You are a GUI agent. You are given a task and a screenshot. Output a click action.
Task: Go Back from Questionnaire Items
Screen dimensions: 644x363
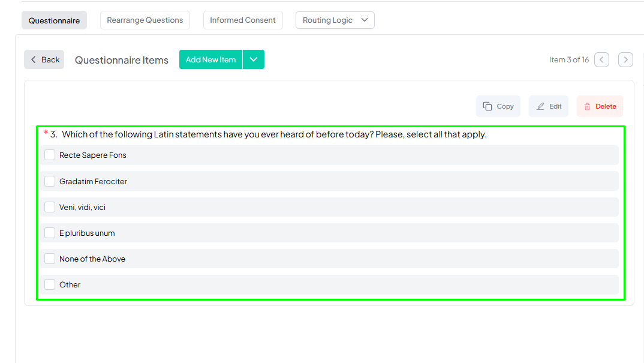(44, 59)
